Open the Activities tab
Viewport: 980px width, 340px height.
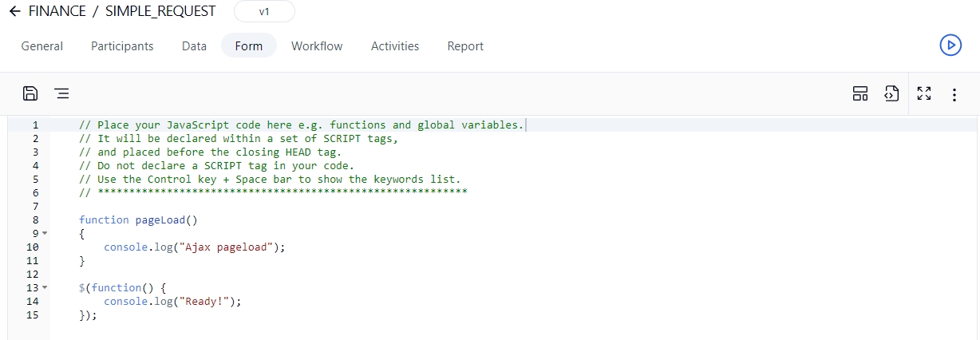(x=394, y=46)
